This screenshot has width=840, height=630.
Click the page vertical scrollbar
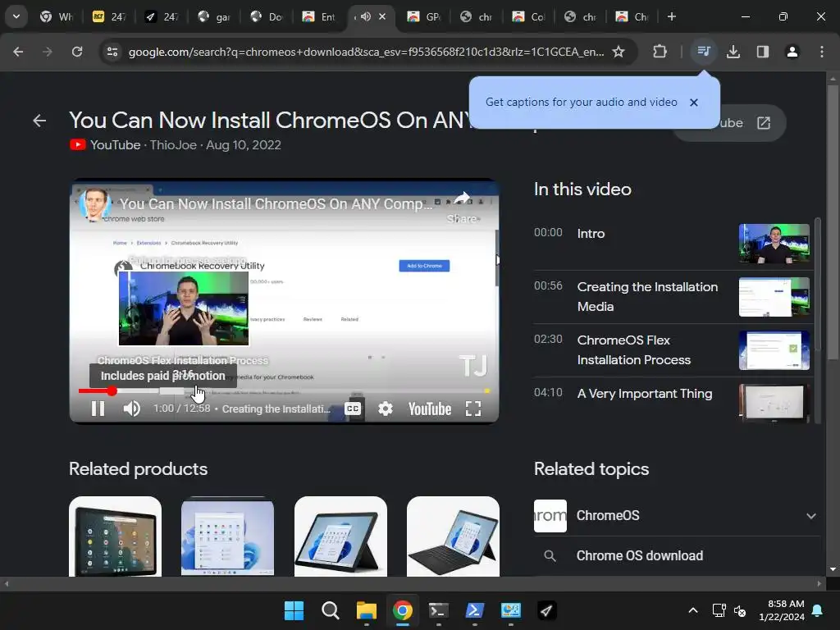point(833,222)
